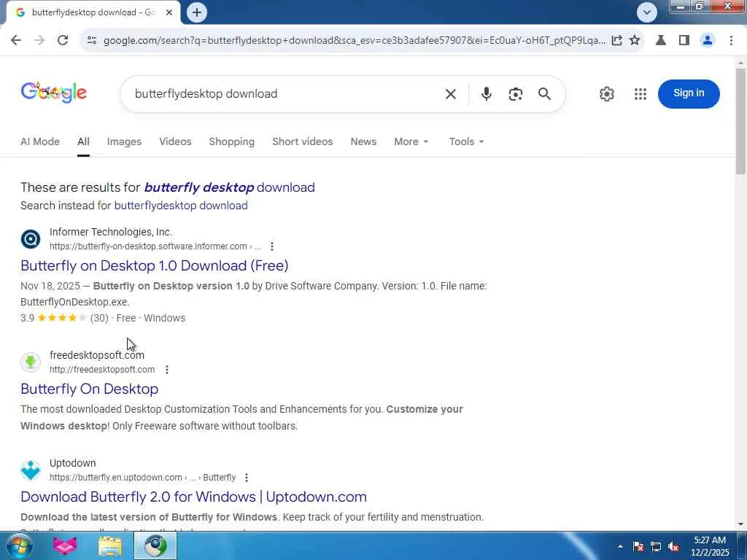Click the address bar URL
This screenshot has height=560, width=747.
point(355,41)
